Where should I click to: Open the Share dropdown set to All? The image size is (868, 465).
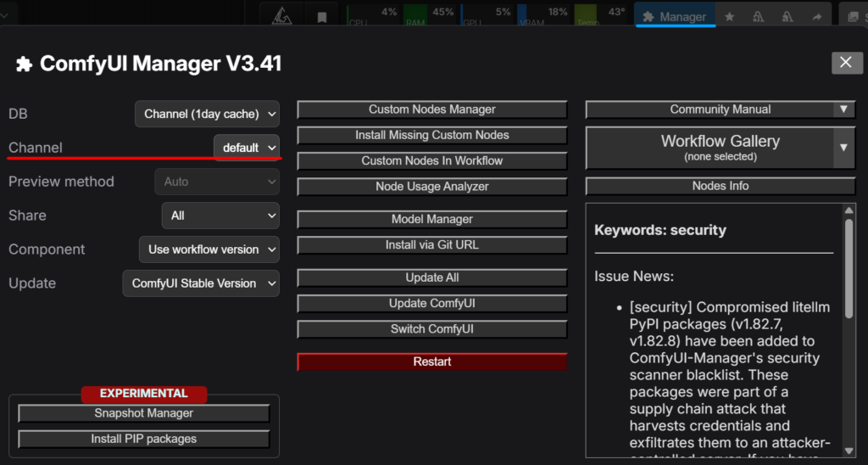coord(220,216)
